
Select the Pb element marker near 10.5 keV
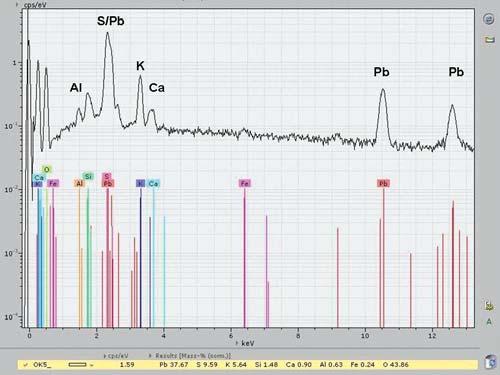tap(384, 184)
